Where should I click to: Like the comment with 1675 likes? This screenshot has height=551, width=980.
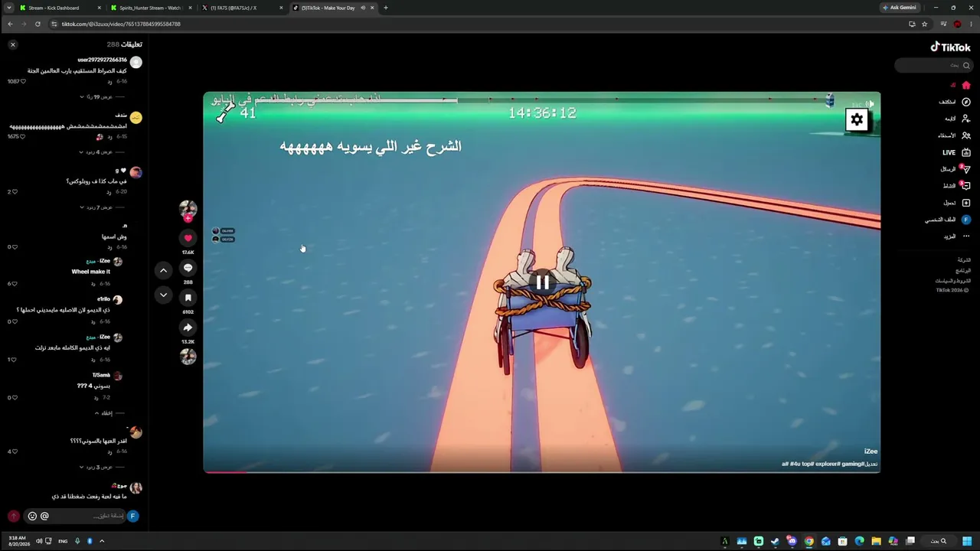(x=23, y=136)
